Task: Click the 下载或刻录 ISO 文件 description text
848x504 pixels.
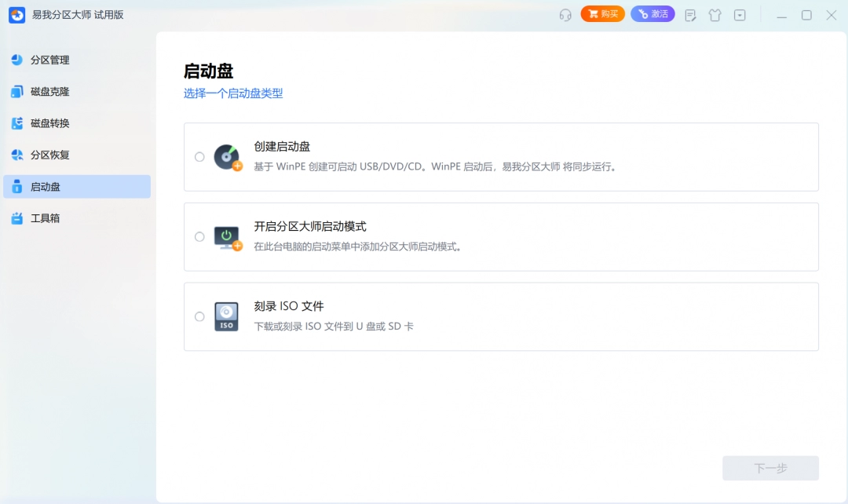Action: tap(334, 326)
